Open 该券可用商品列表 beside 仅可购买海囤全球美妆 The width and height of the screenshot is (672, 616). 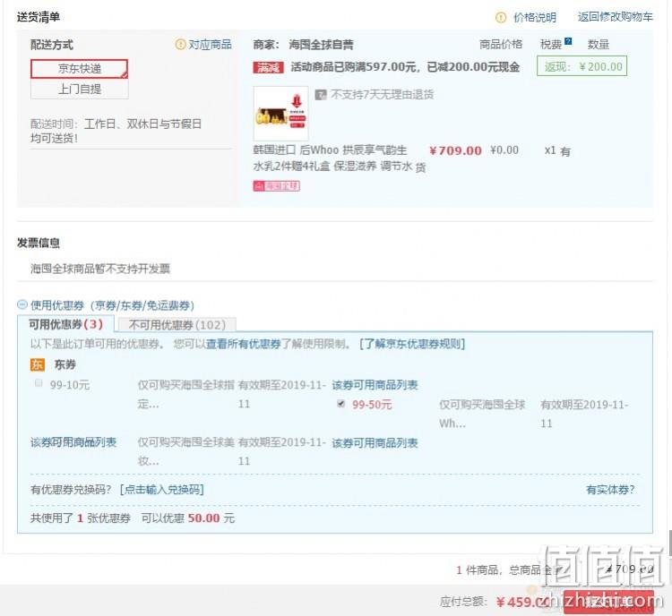click(375, 442)
